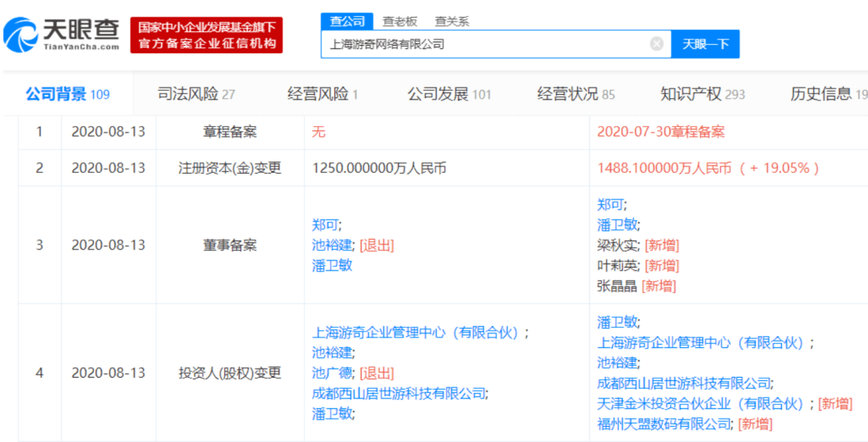Open 潘卫敏 link in before-change directors
The width and height of the screenshot is (868, 442).
(x=332, y=265)
